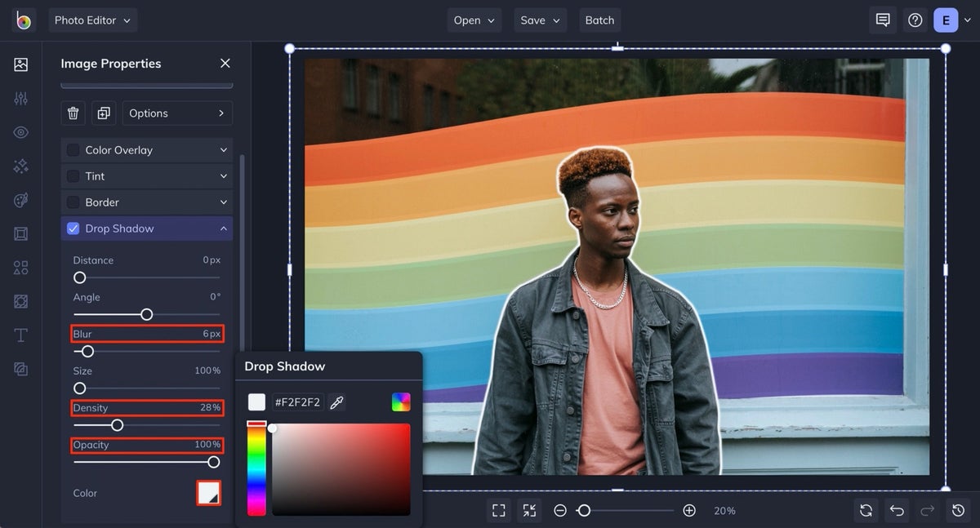Delete the image using the trash icon

coord(73,113)
